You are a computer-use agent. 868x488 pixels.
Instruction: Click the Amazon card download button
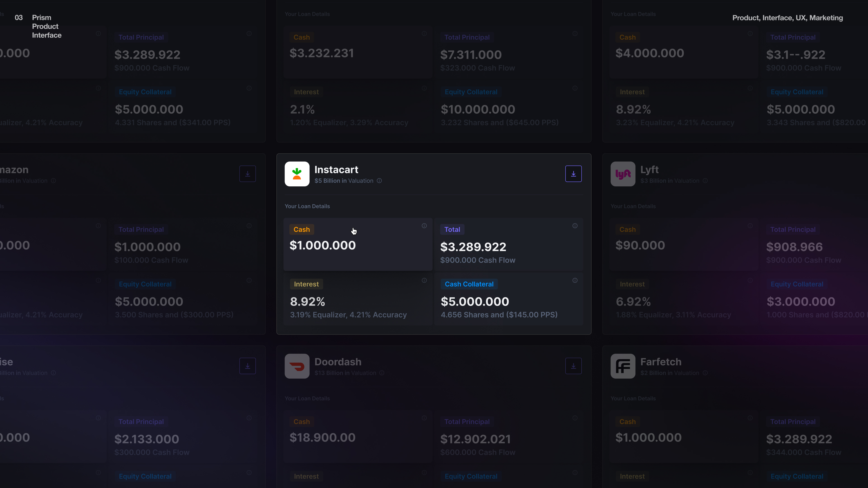247,174
